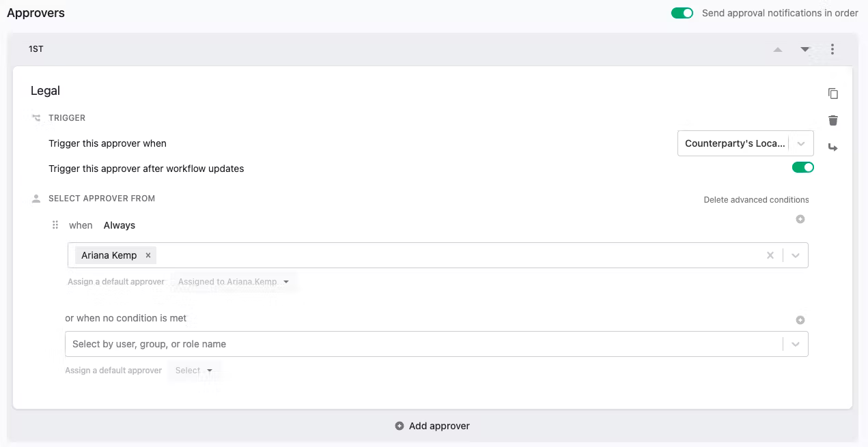Screen dimensions: 868x447
Task: Move the 1ST approver down with arrow
Action: pyautogui.click(x=805, y=49)
